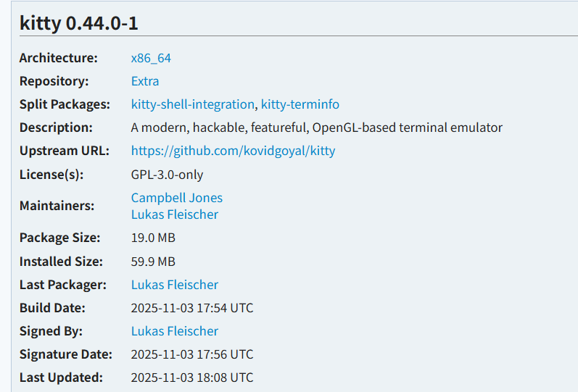Image resolution: width=578 pixels, height=392 pixels.
Task: Open the kitty-terminfo split package link
Action: 300,104
